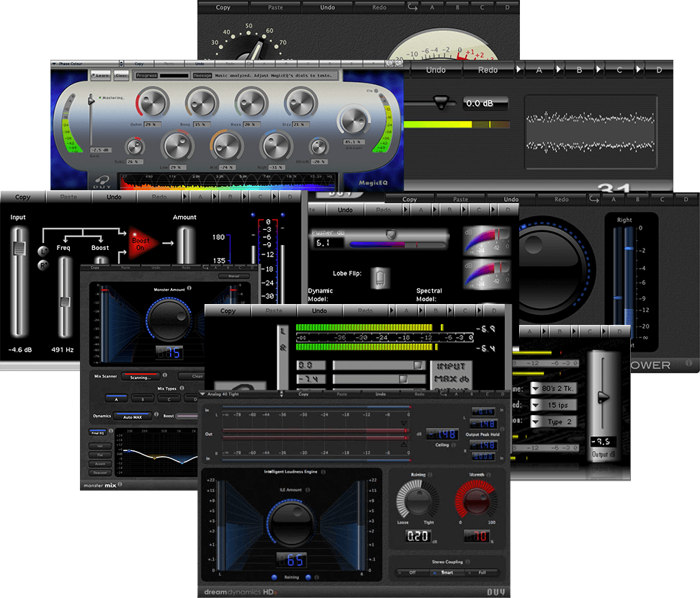Viewport: 700px width, 598px height.
Task: Set Stereo Coupling to Full
Action: click(483, 572)
